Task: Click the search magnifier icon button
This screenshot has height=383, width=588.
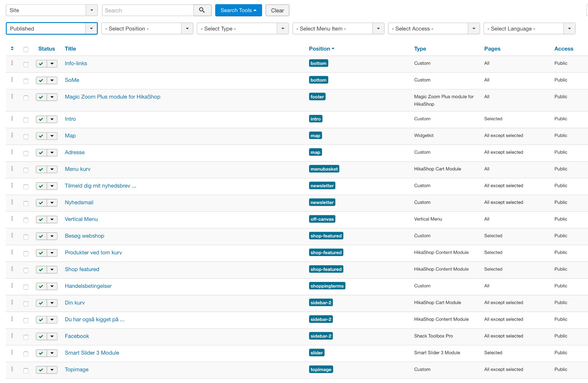Action: (202, 10)
